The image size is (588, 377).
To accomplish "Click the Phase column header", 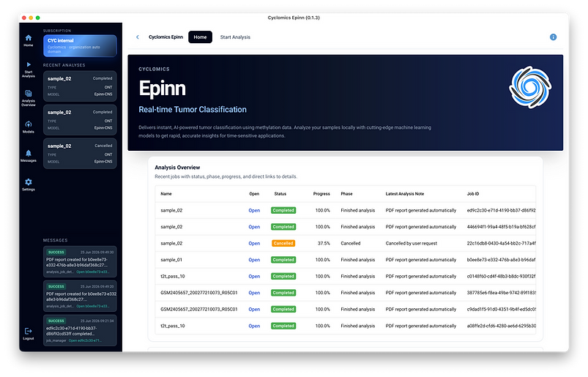I will pos(346,194).
